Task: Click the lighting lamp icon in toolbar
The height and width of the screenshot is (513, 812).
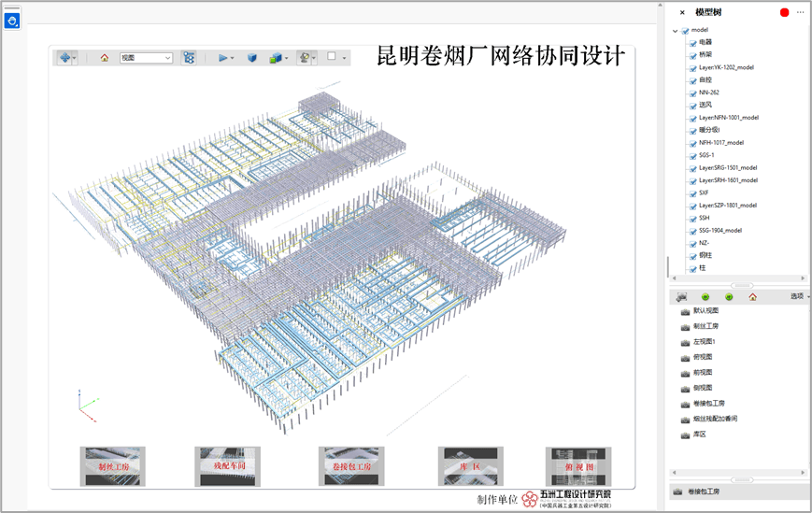Action: (303, 58)
